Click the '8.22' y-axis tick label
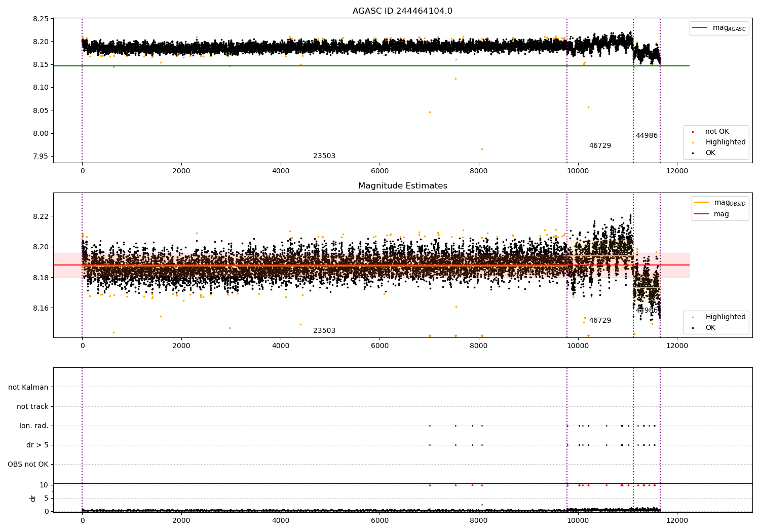Screen dimensions: 760x532 click(41, 216)
